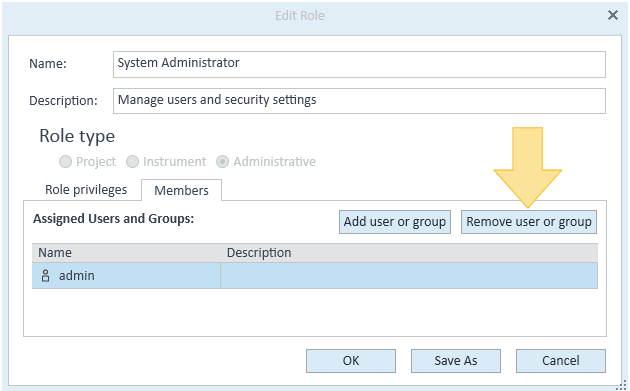Open the Members tab
Viewport: 630px width, 391px height.
(x=181, y=190)
